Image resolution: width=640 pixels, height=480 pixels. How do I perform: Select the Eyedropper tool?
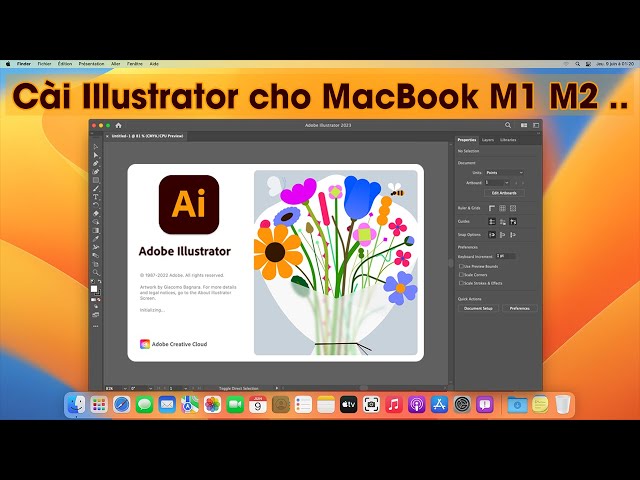[x=96, y=239]
